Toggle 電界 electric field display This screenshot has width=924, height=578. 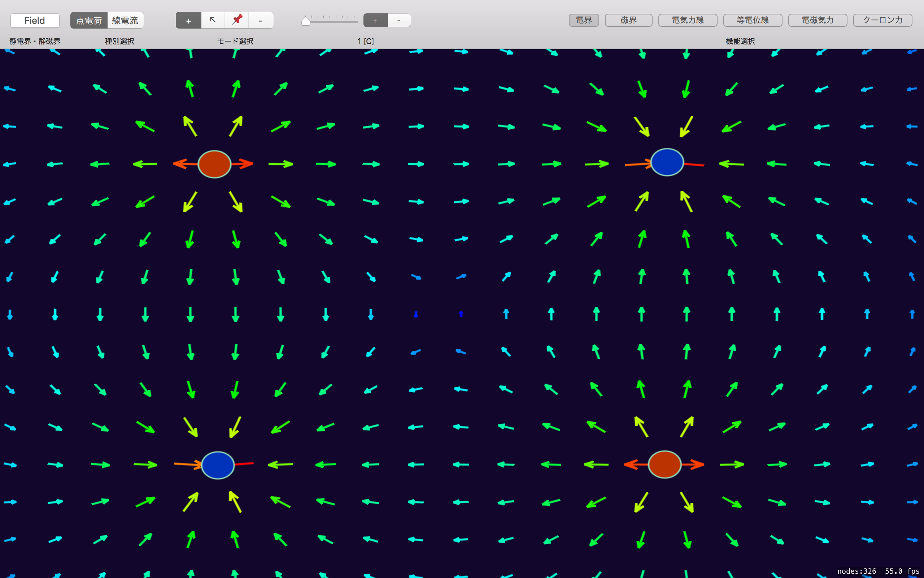coord(584,20)
